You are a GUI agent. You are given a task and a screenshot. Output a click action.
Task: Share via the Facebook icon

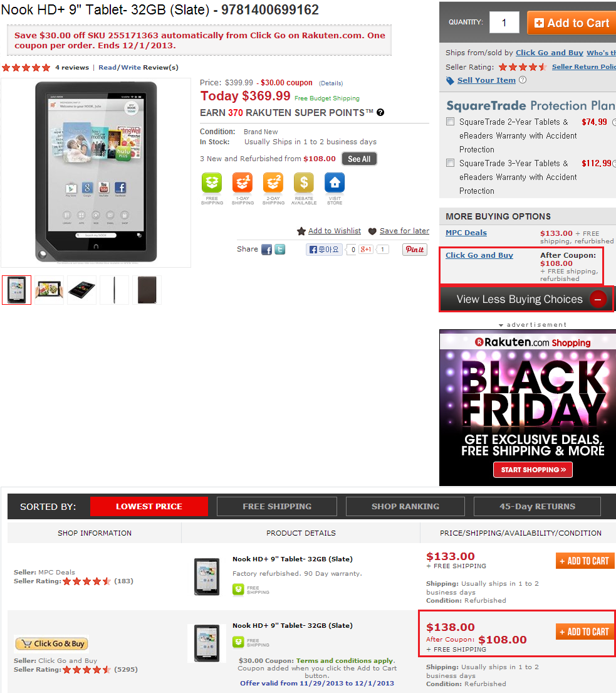click(267, 250)
